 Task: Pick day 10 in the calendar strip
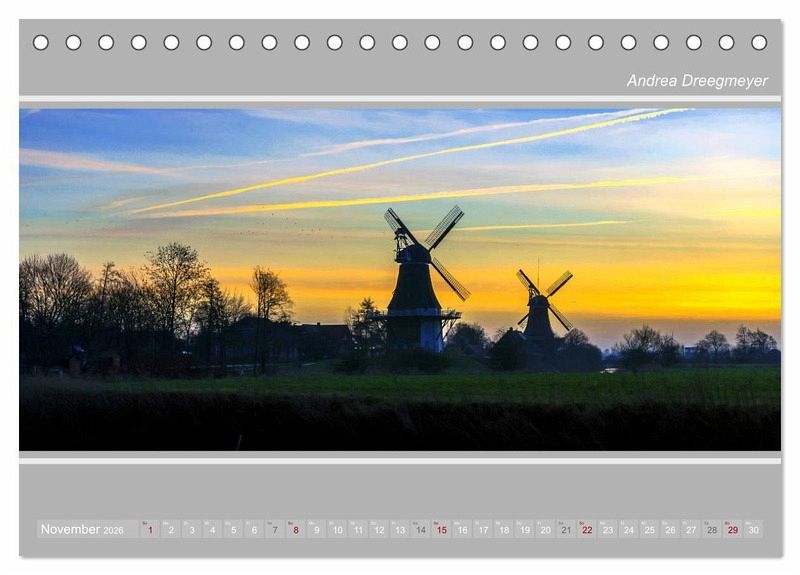click(x=338, y=529)
